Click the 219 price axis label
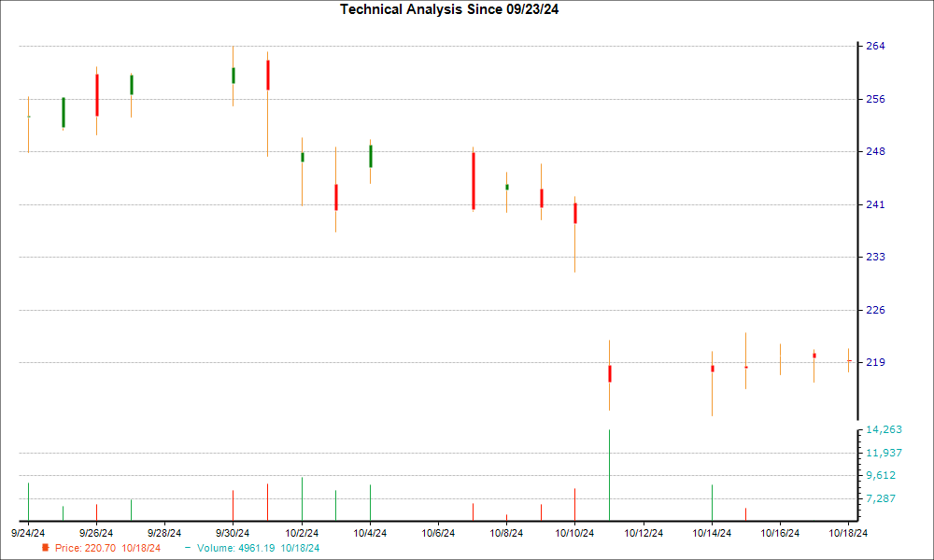The image size is (934, 560). pos(874,362)
